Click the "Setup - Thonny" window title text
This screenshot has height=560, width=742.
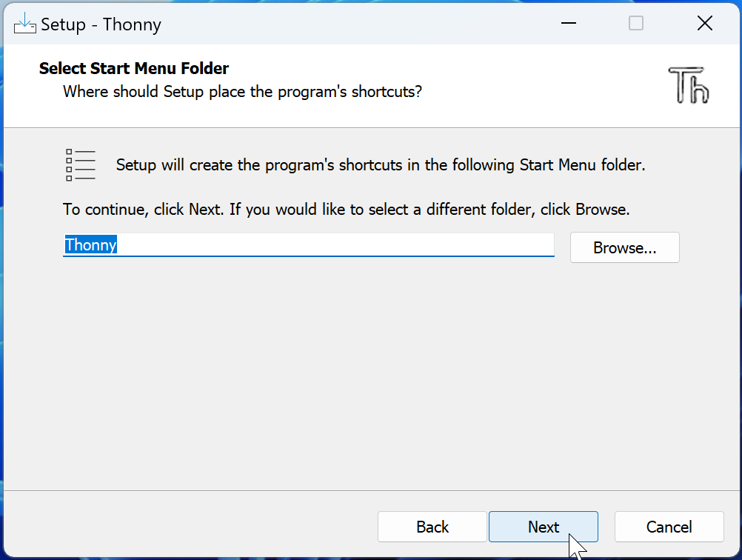tap(101, 24)
